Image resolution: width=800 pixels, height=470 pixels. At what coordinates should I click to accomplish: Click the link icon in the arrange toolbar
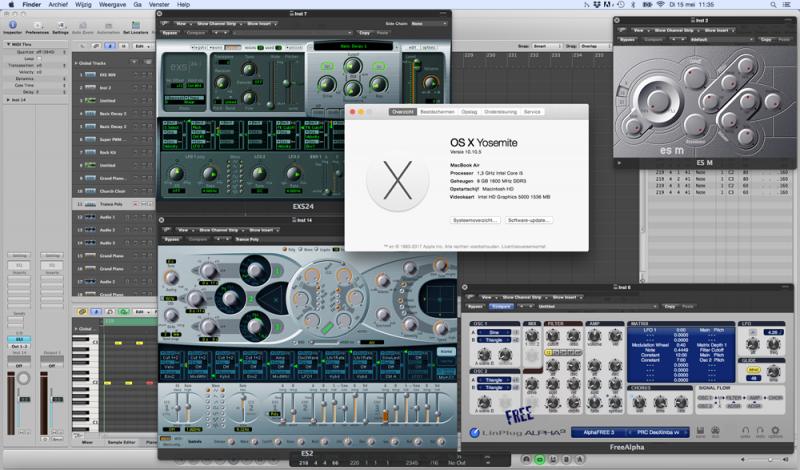point(96,46)
